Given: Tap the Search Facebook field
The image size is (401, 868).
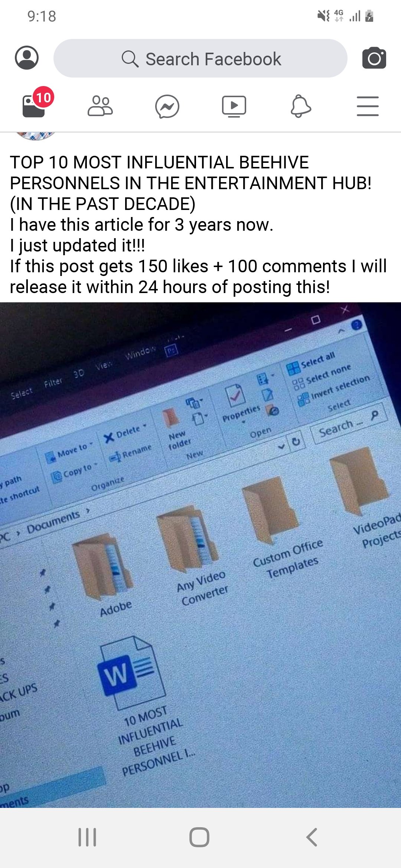Looking at the screenshot, I should (x=200, y=58).
